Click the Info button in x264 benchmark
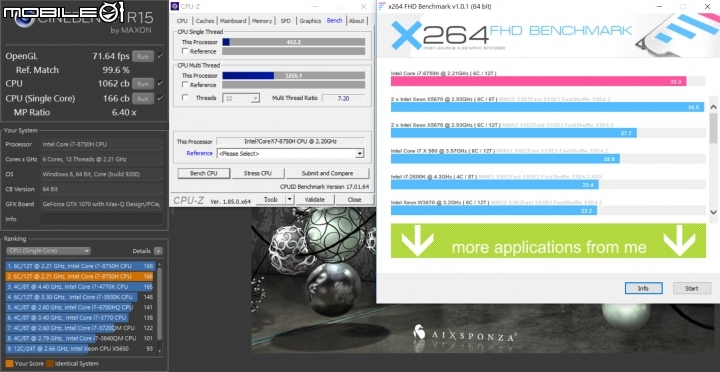 point(643,288)
